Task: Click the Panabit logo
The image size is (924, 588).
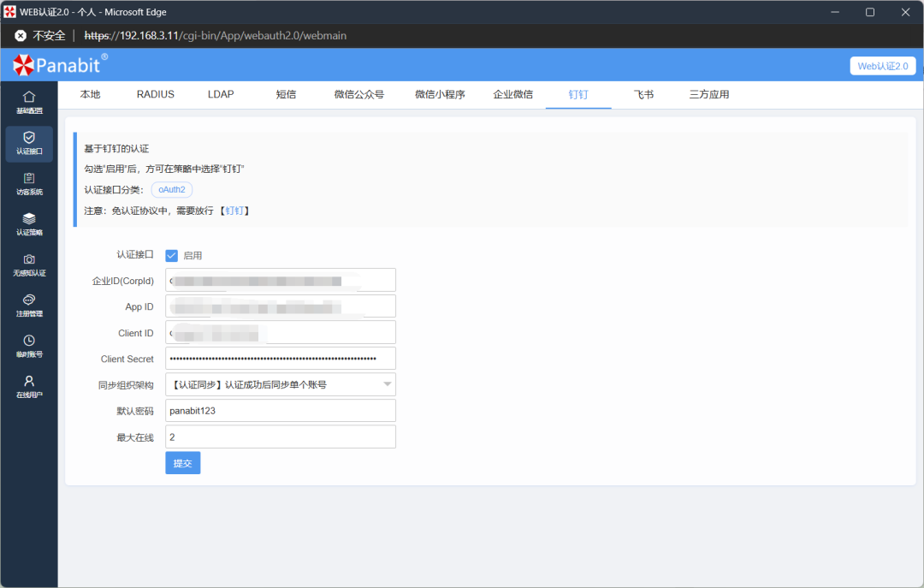Action: click(58, 64)
